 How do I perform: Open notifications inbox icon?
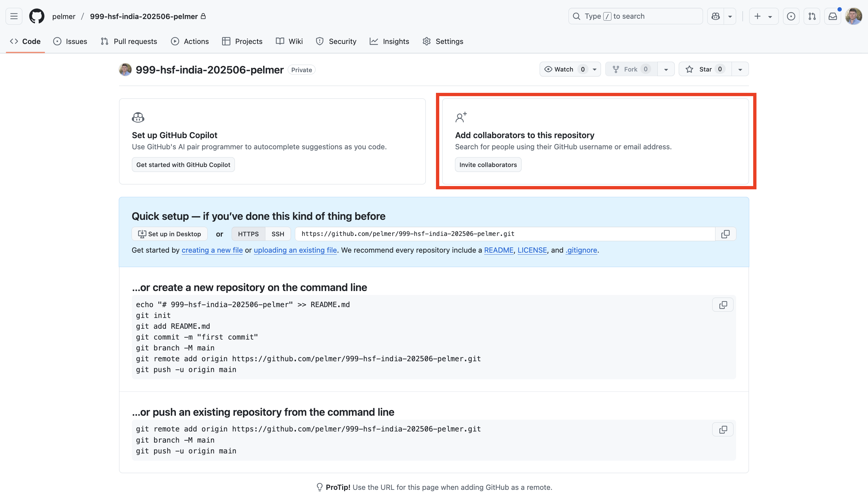[833, 16]
